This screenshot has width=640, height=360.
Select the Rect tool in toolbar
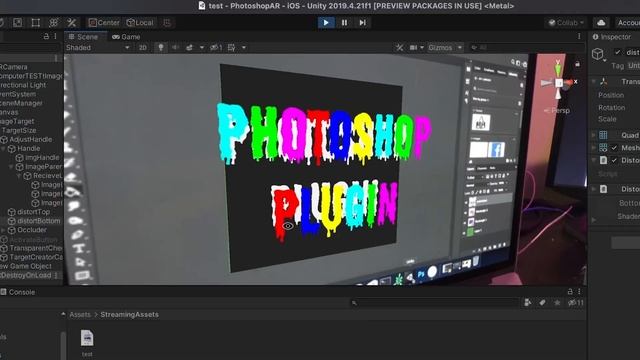tap(36, 22)
